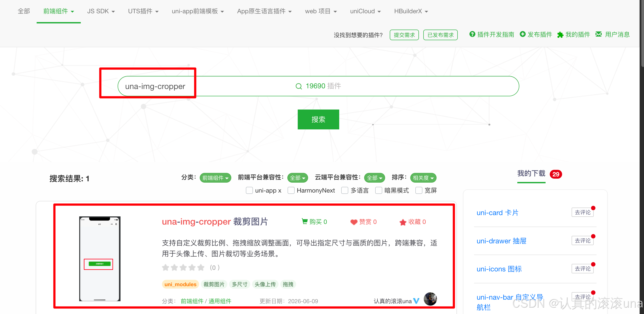The width and height of the screenshot is (644, 314).
Task: Expand the App原生语言插件 menu
Action: 264,11
